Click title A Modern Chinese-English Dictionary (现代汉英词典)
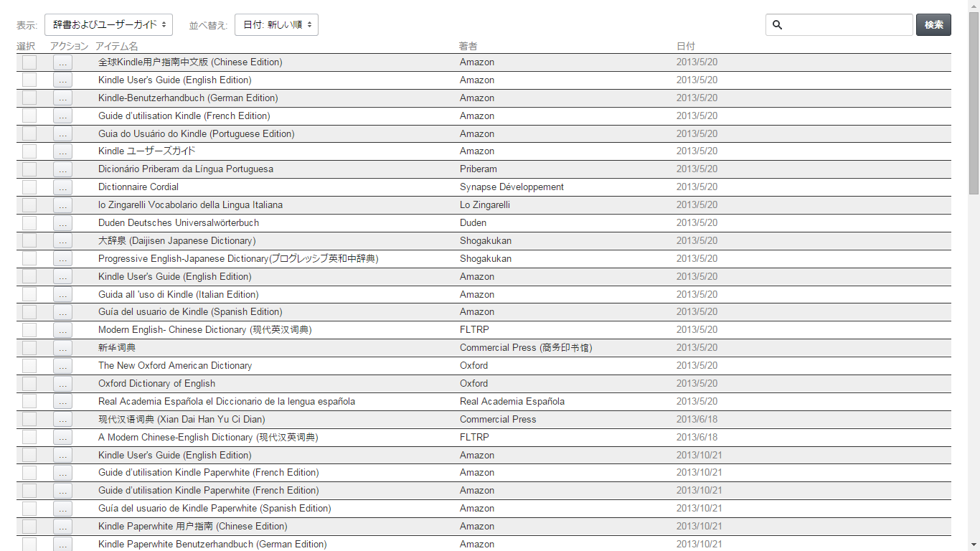Screen dimensions: 980x551 coord(208,438)
